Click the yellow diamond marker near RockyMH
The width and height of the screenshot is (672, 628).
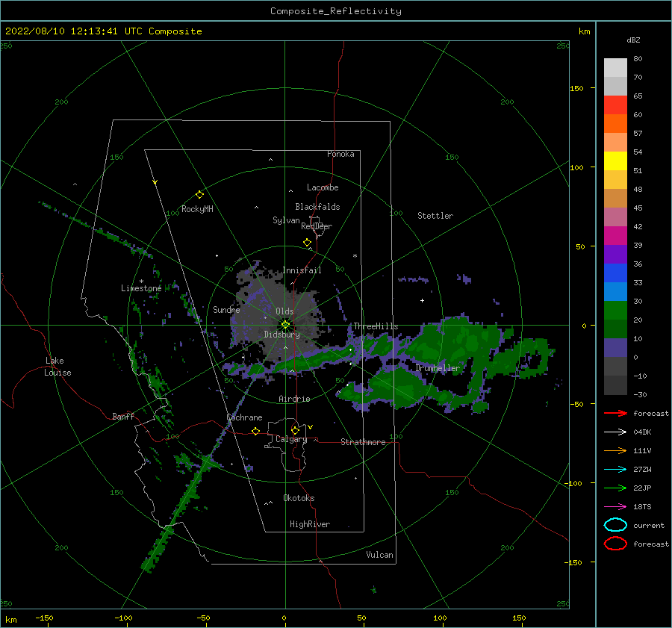(199, 195)
